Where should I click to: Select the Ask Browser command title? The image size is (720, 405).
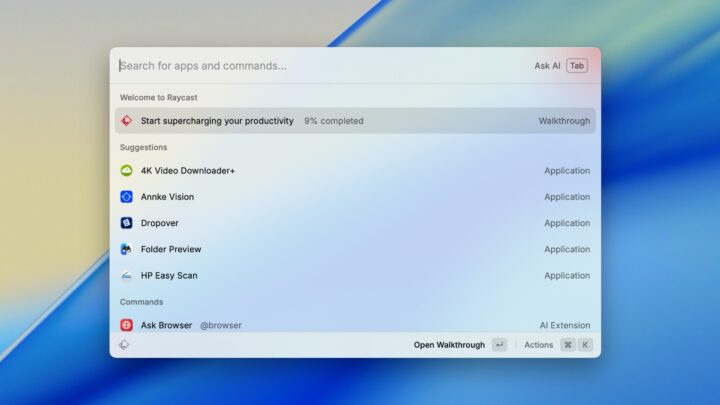click(166, 325)
